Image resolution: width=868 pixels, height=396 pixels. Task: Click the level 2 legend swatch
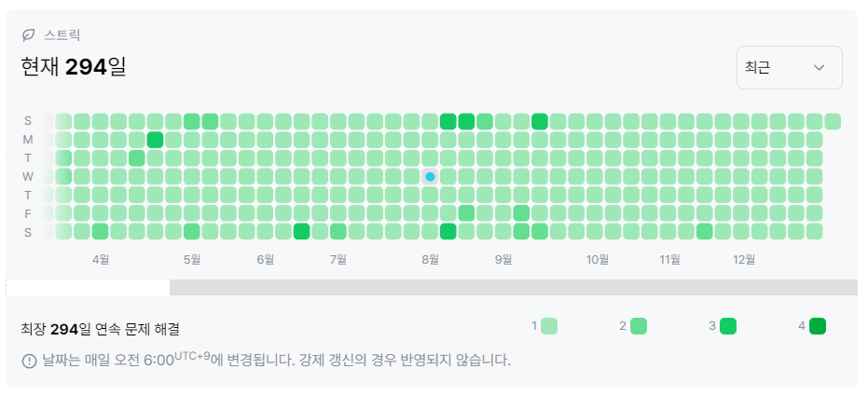point(639,326)
